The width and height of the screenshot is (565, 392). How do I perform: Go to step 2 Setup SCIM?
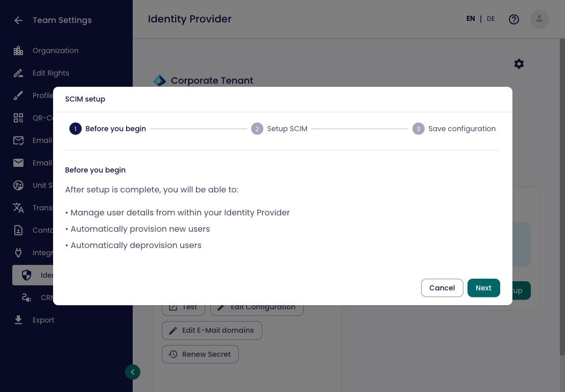[x=279, y=129]
